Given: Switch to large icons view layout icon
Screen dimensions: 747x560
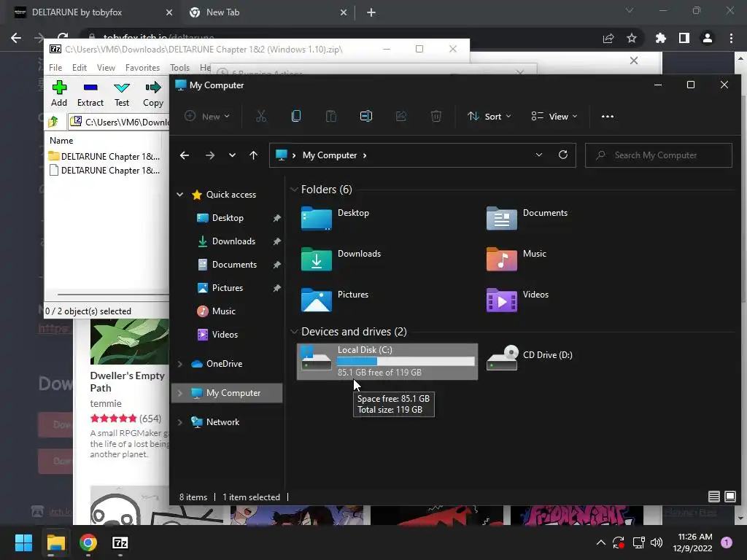Looking at the screenshot, I should pos(729,497).
